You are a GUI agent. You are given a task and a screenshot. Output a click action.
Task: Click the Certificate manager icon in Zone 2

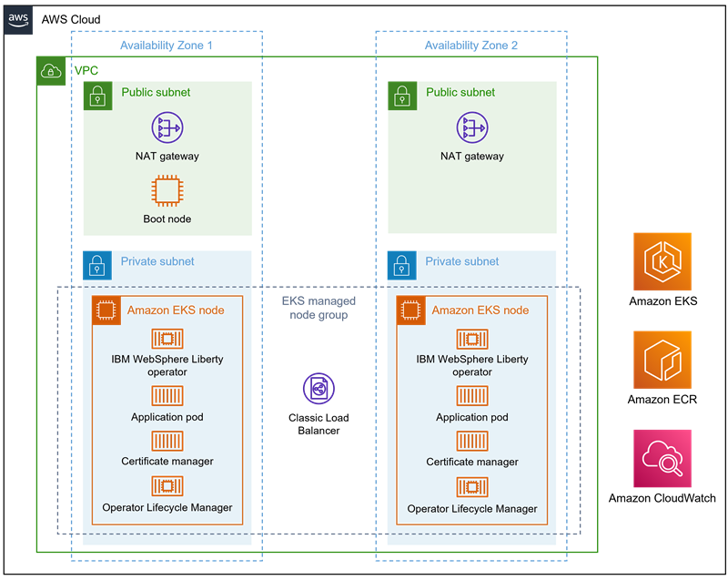tap(471, 442)
